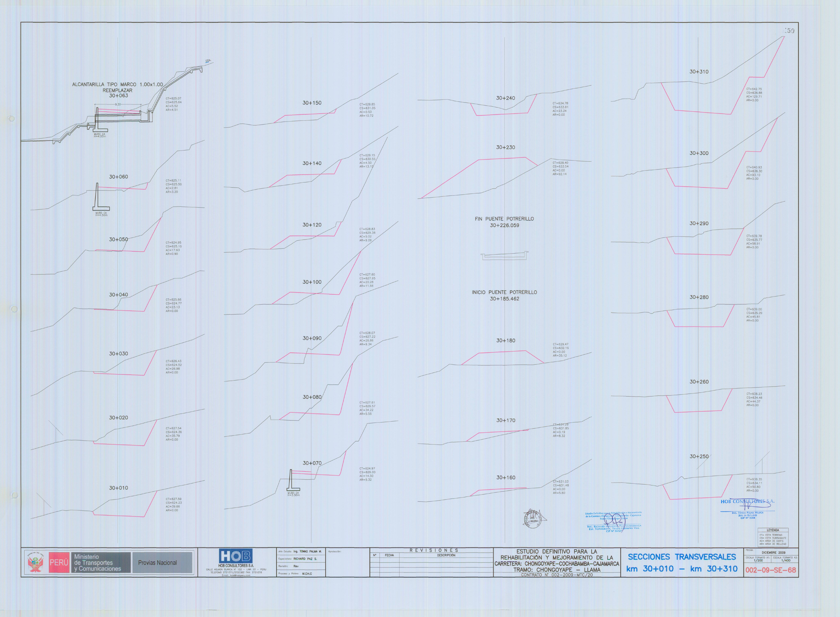
Task: Click station label '30+050'
Action: click(x=118, y=239)
